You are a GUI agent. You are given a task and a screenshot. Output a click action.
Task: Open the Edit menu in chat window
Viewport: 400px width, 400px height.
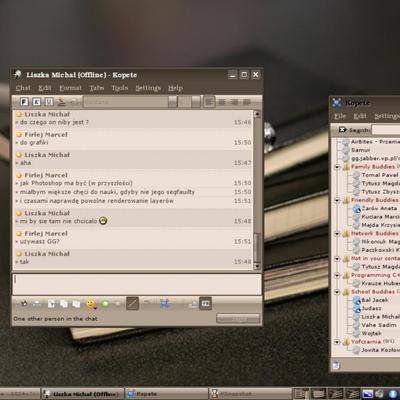(x=45, y=88)
